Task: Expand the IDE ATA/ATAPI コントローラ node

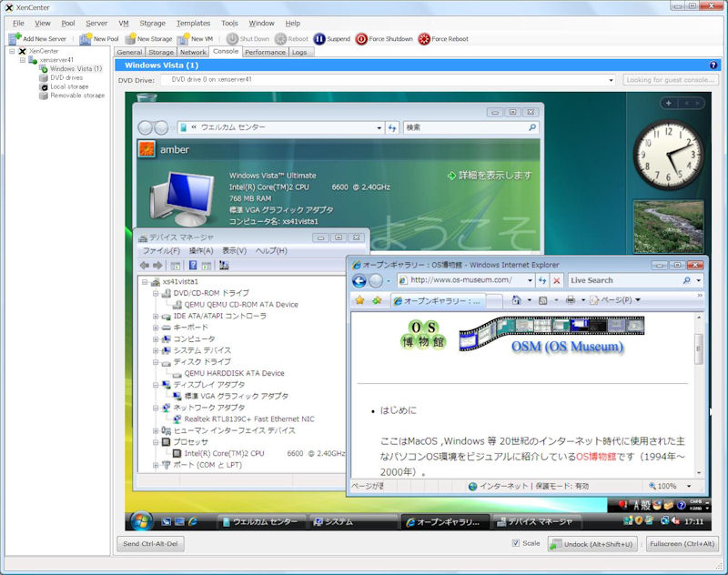Action: [156, 316]
